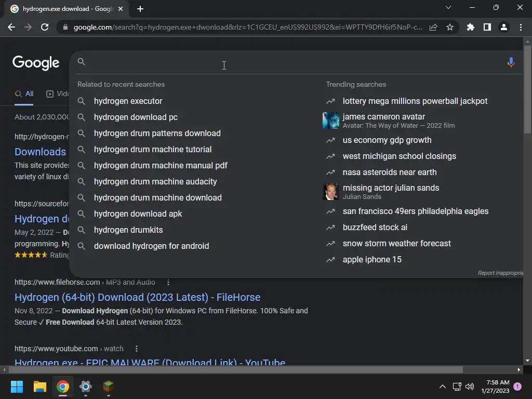Open Hydrogen.exe EPIC MALWARE YouTube result

point(150,362)
